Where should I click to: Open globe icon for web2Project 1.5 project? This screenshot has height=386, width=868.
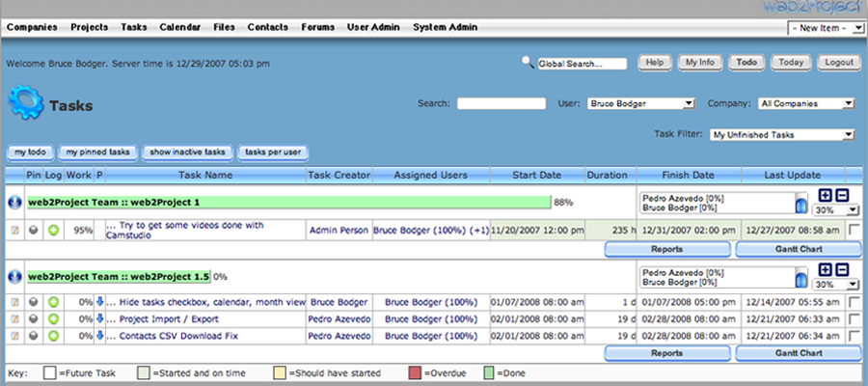tap(14, 276)
